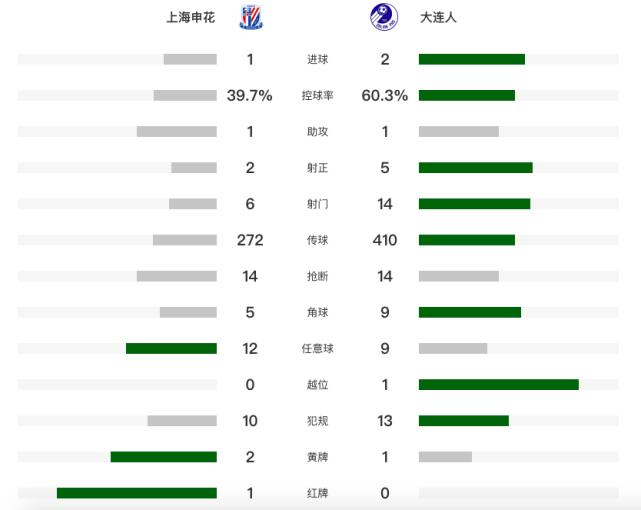
Task: Click the 60.3% possession value
Action: point(385,95)
